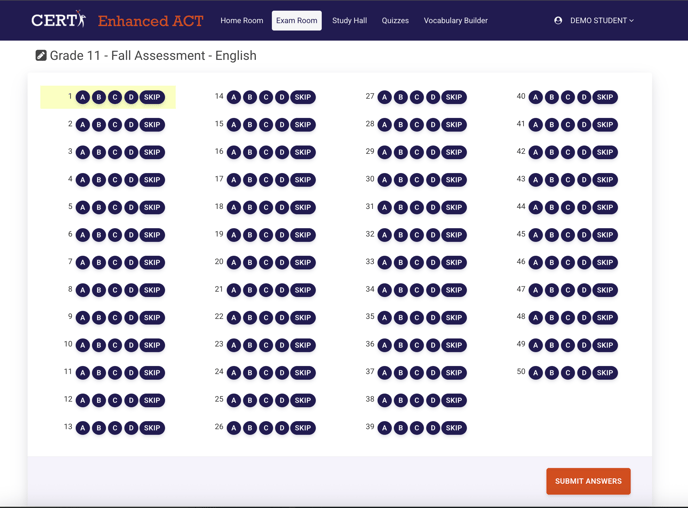Select answer B for question 40
688x508 pixels.
(x=552, y=98)
